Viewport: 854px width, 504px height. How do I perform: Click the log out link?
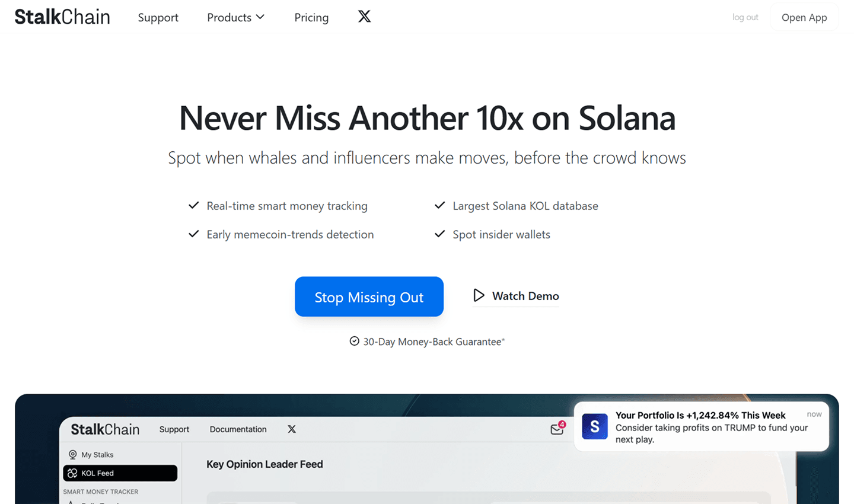[745, 17]
